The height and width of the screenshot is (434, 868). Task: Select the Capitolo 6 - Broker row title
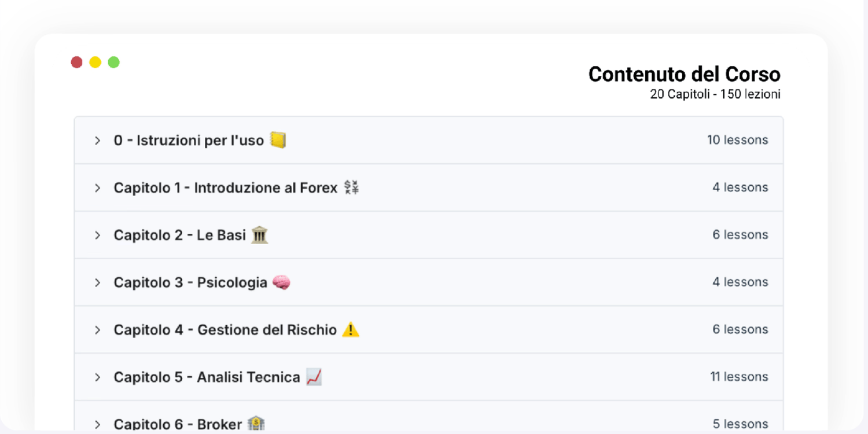click(178, 424)
